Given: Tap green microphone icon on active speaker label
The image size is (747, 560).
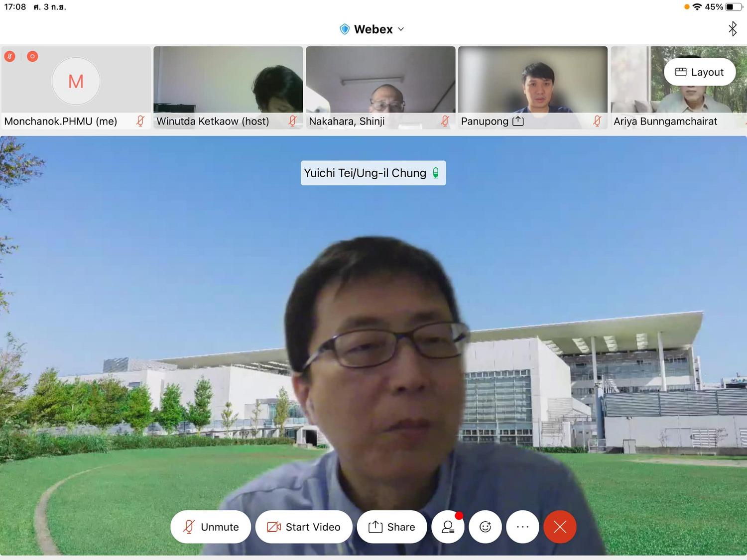Looking at the screenshot, I should click(436, 173).
